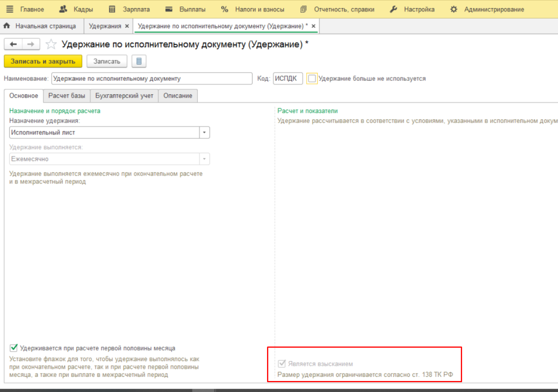The width and height of the screenshot is (558, 392).
Task: Add form to favorites with star icon
Action: pos(51,45)
